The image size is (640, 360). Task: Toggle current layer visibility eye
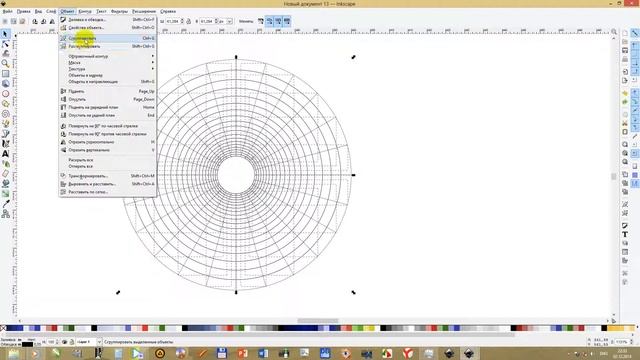click(64, 342)
